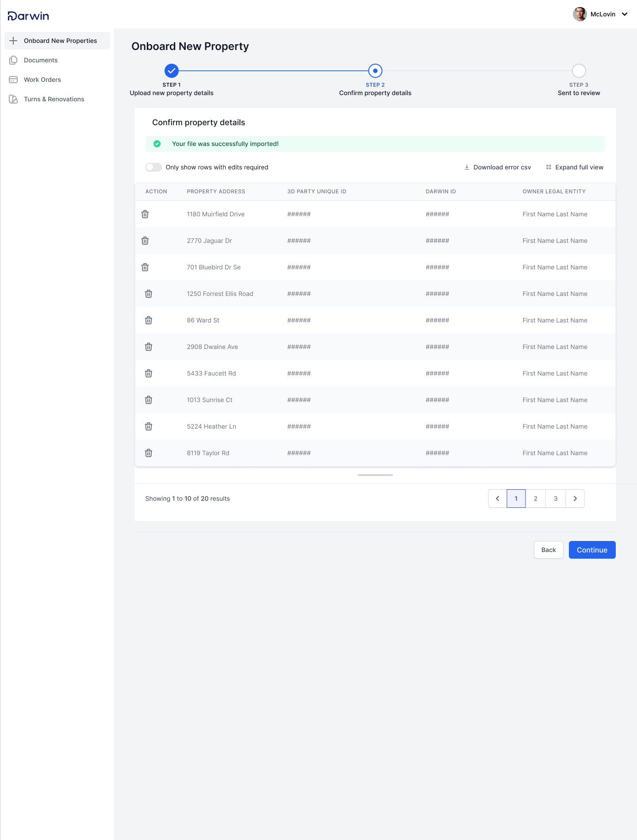Delete the 86 Ward St row
This screenshot has height=840, width=637.
point(149,320)
